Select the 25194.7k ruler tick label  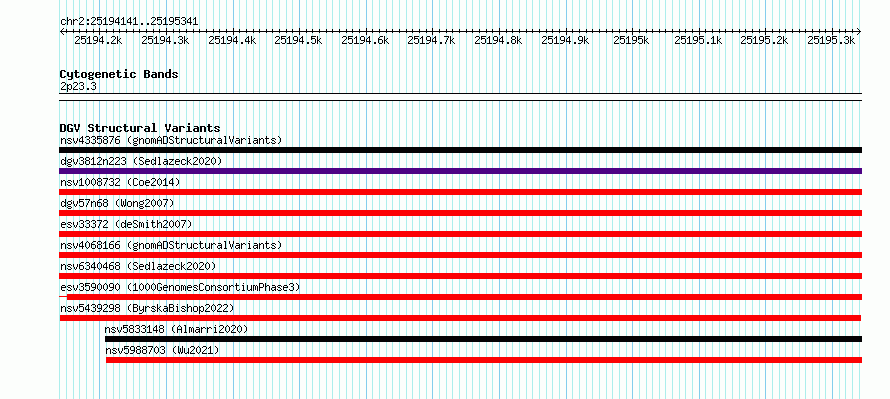pyautogui.click(x=432, y=40)
